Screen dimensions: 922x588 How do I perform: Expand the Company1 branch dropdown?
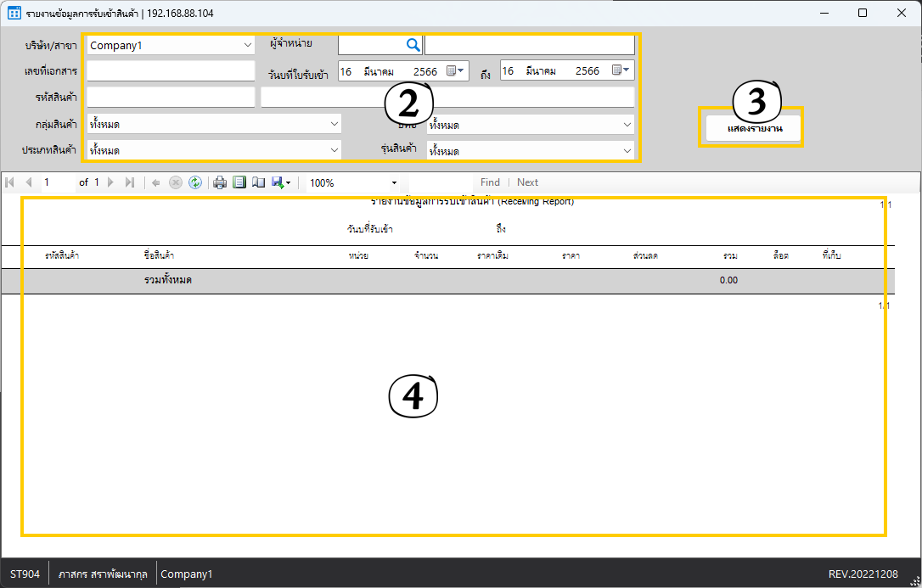(248, 45)
